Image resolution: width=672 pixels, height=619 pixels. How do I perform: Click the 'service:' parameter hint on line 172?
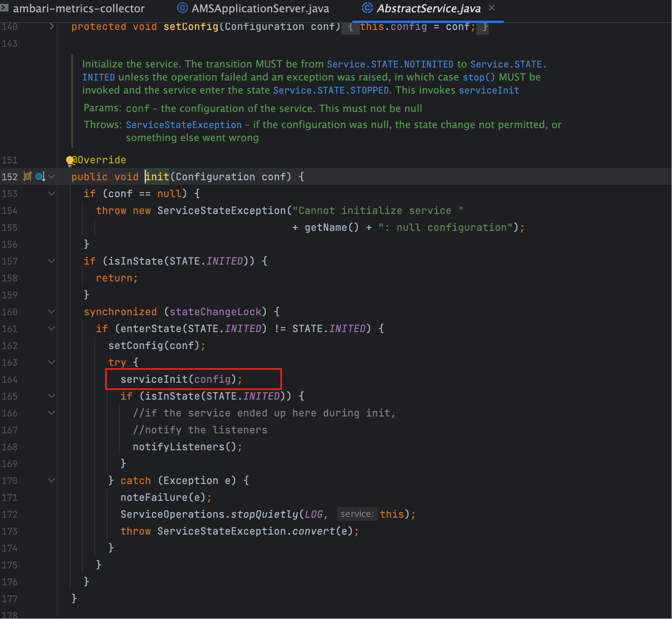pos(357,514)
